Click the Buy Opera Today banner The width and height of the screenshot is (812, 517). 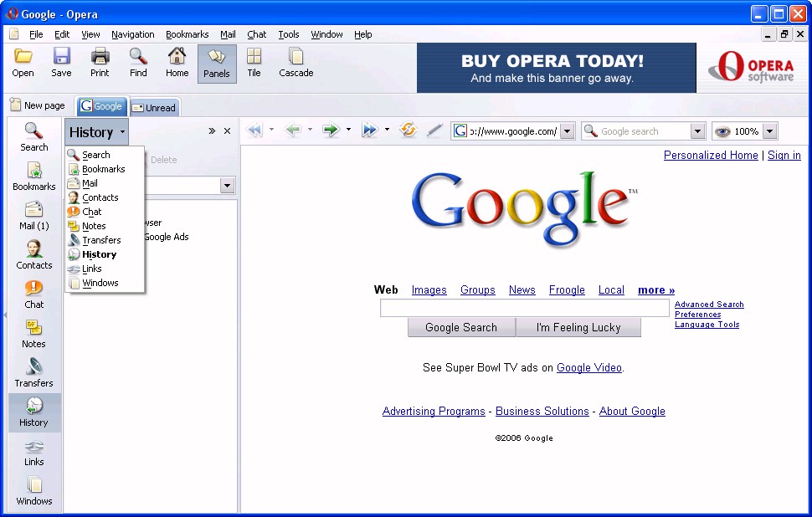click(556, 68)
